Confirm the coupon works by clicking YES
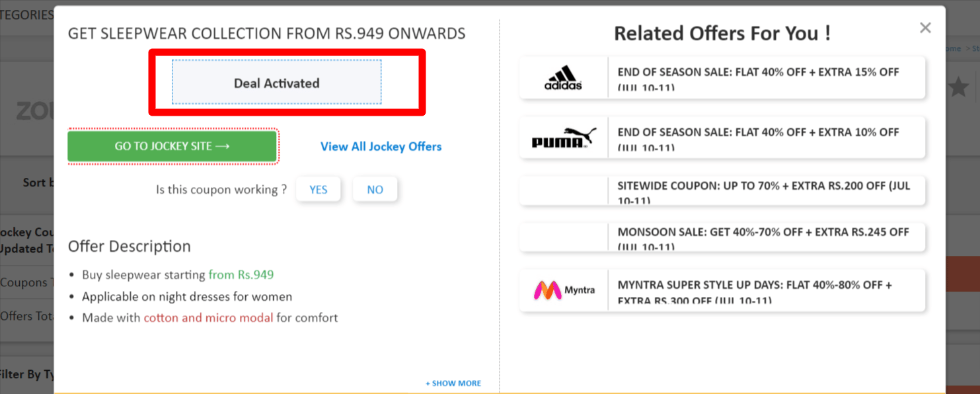Screen dimensions: 980x394 (319, 189)
